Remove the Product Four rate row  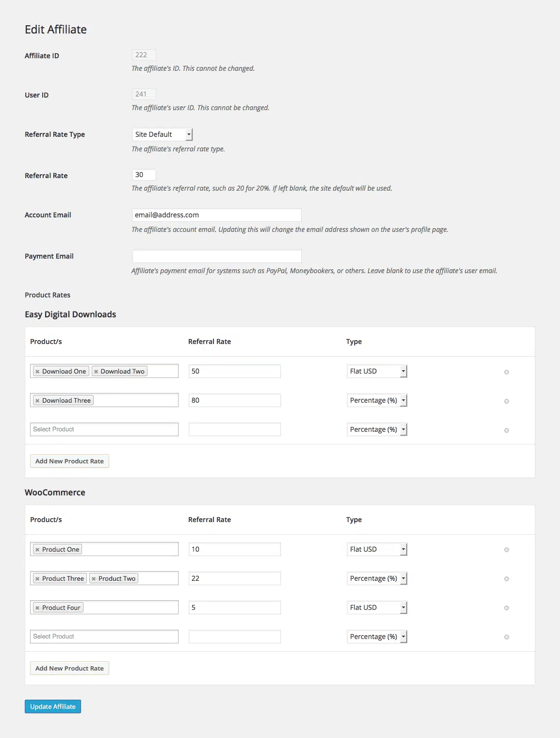tap(507, 608)
